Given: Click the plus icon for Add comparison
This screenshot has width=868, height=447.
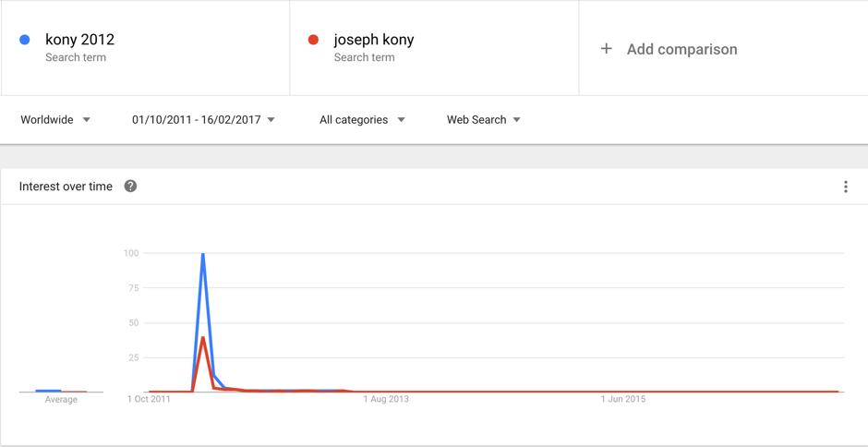Looking at the screenshot, I should pyautogui.click(x=606, y=49).
